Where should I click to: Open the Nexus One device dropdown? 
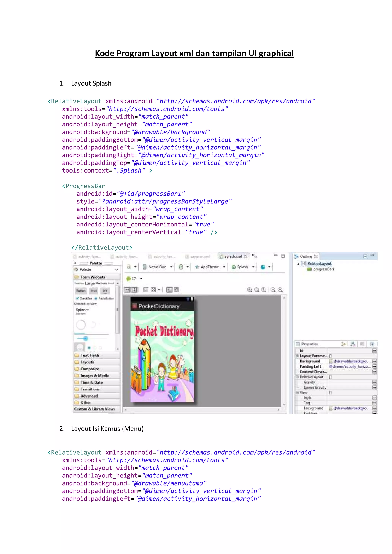pos(171,267)
